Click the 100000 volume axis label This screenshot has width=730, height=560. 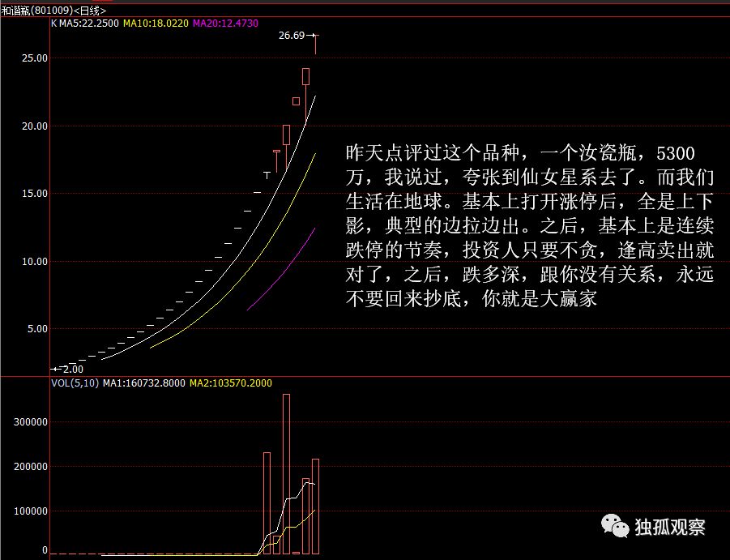coord(32,511)
